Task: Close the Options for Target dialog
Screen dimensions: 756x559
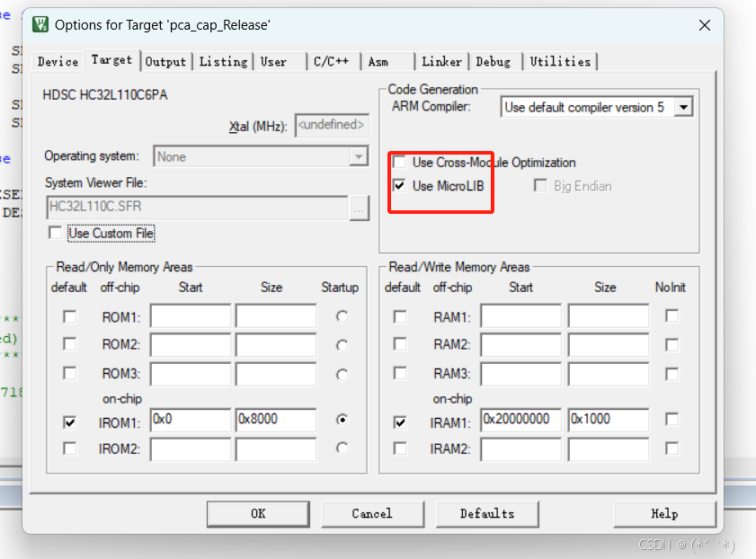Action: (x=705, y=25)
